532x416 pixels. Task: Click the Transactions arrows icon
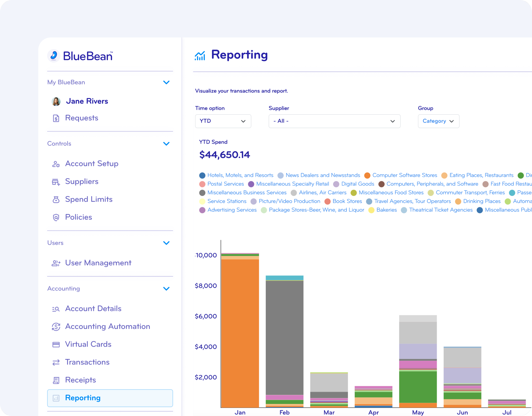coord(56,362)
